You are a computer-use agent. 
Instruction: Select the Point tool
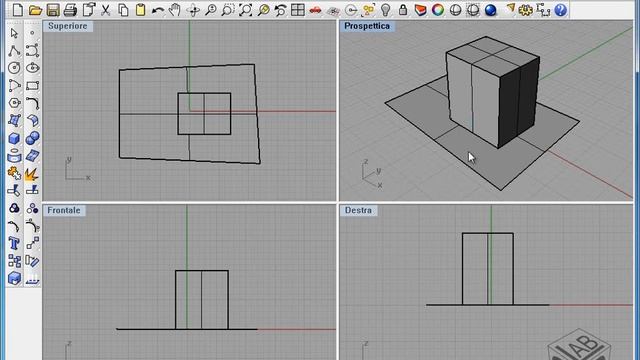point(32,33)
